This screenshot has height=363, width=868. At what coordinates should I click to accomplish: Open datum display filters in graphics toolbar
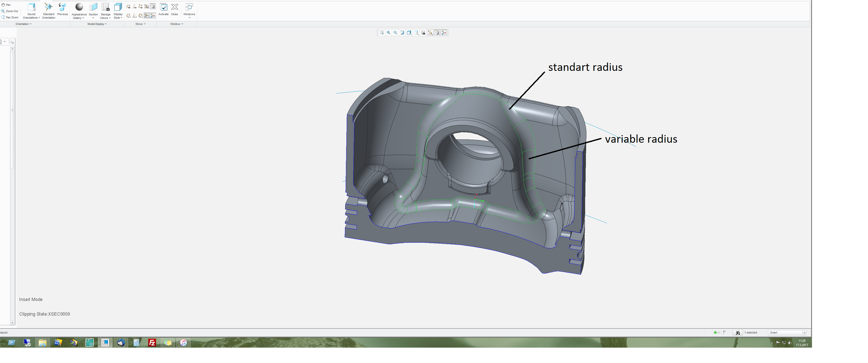[430, 33]
